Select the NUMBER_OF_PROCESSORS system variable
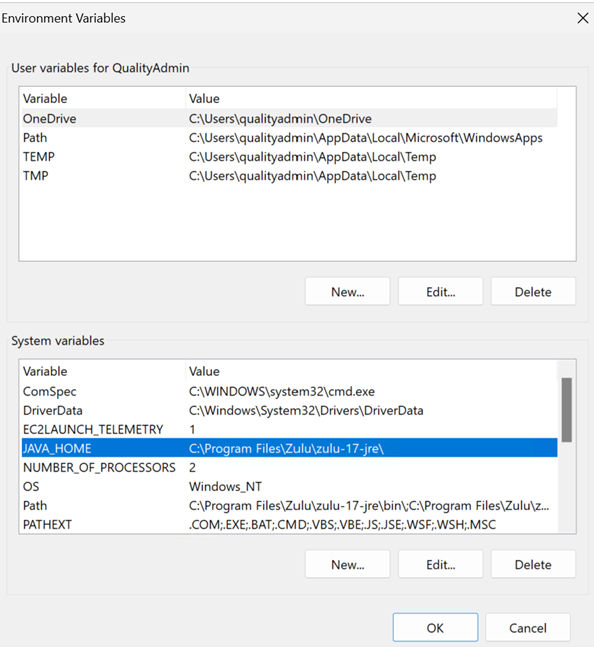 click(x=289, y=467)
